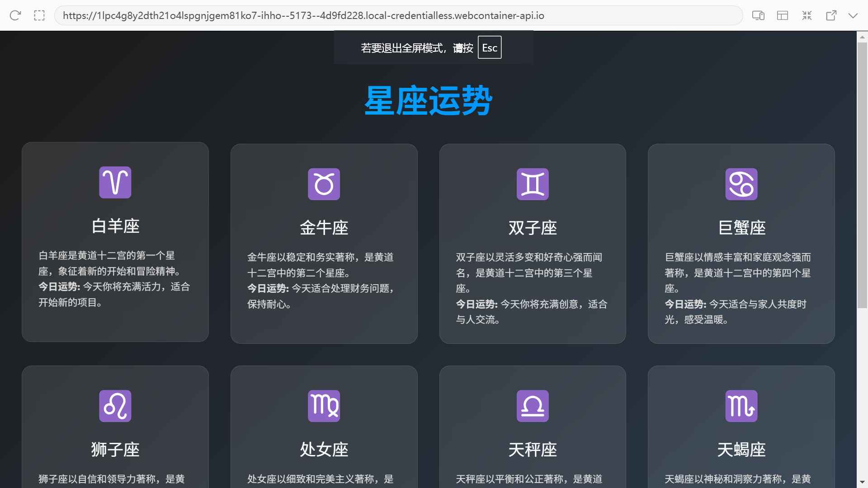
Task: Click the vertical scrollbar thumb
Action: tap(862, 175)
